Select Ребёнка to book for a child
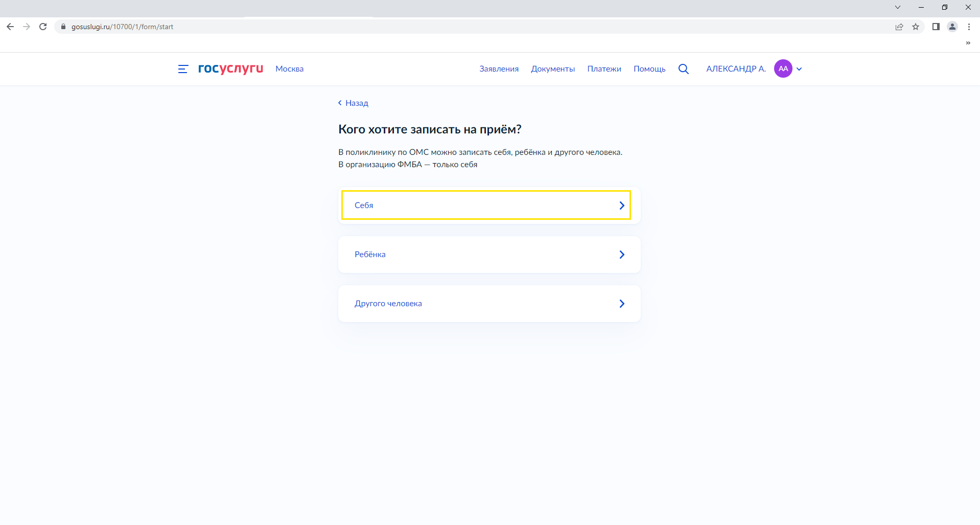The image size is (980, 525). coord(489,255)
